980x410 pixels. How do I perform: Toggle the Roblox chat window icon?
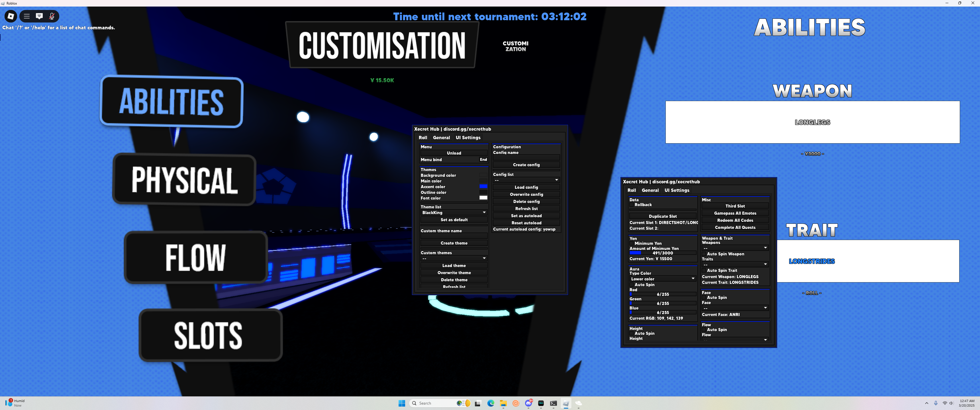click(x=39, y=16)
